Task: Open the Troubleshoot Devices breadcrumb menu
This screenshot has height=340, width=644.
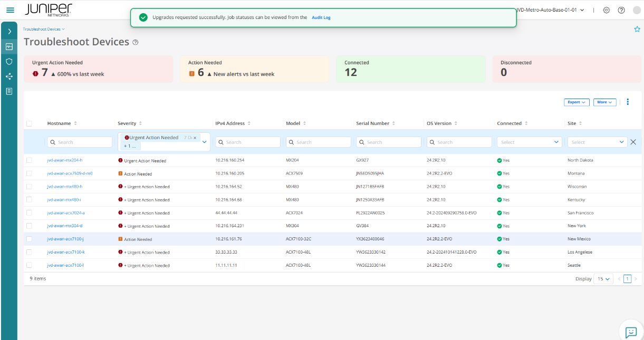Action: tap(44, 29)
